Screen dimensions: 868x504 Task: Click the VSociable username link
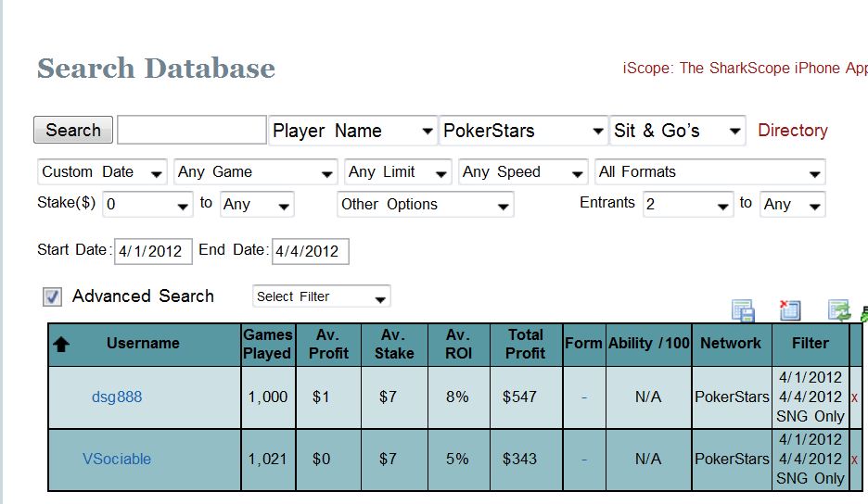pos(117,460)
